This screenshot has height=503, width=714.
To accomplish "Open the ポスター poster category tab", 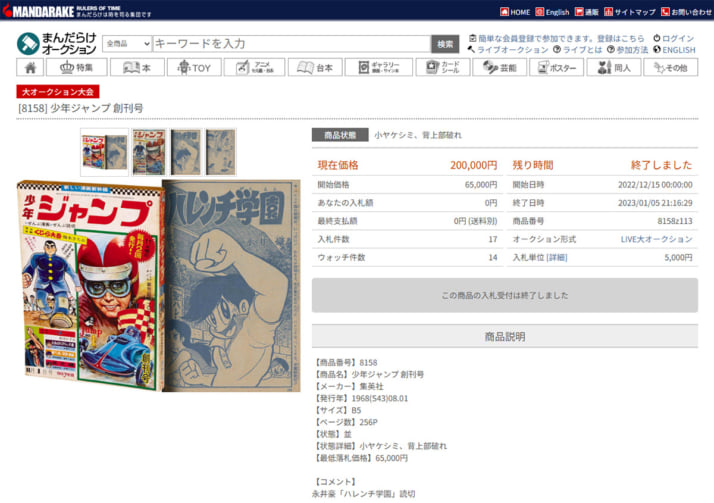I will pyautogui.click(x=556, y=67).
